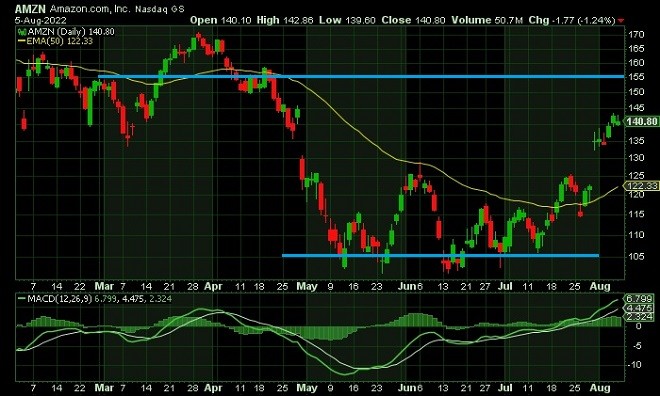Viewport: 660px width, 396px height.
Task: Click the 115 label on the price axis
Action: (636, 214)
